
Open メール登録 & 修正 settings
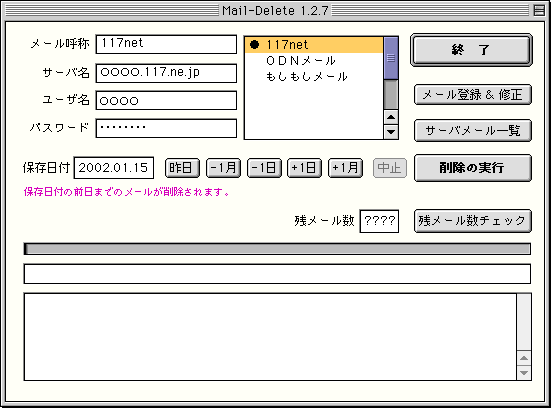(473, 95)
